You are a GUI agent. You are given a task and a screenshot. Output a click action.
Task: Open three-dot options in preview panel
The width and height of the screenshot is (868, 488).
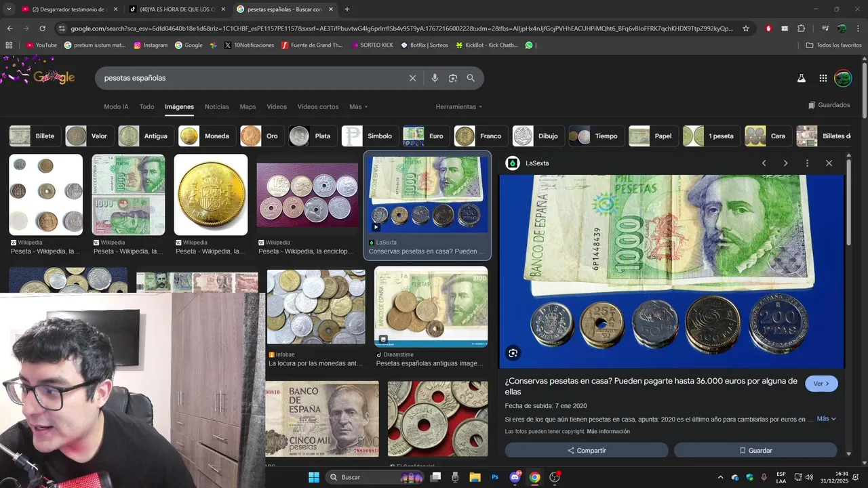[807, 163]
